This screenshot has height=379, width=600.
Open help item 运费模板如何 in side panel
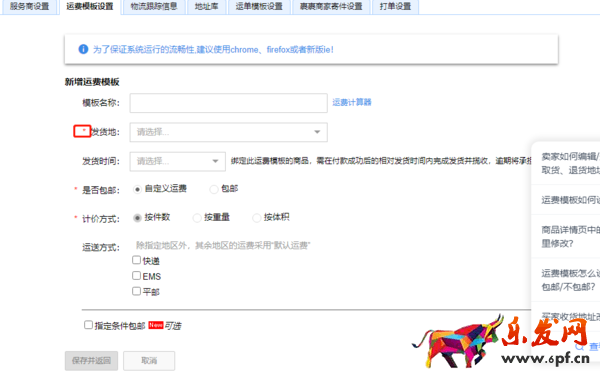click(x=570, y=200)
